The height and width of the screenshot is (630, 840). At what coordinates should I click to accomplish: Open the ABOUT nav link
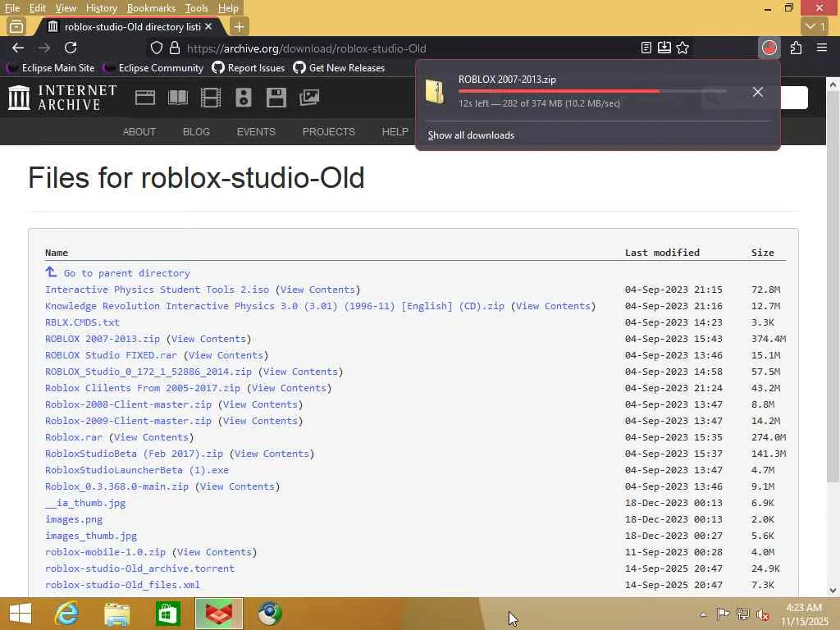coord(139,132)
